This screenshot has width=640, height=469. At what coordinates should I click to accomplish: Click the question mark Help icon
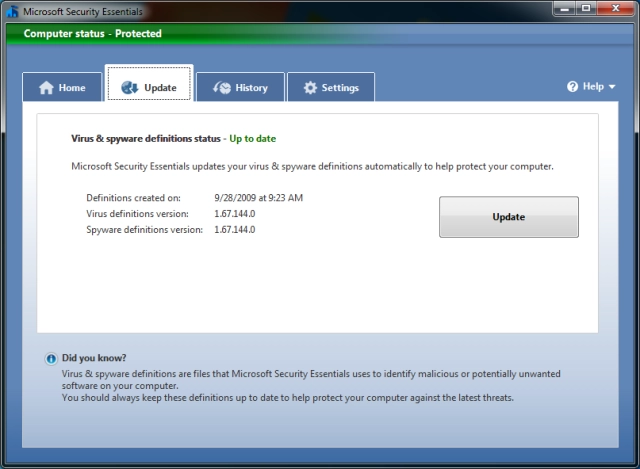coord(572,87)
